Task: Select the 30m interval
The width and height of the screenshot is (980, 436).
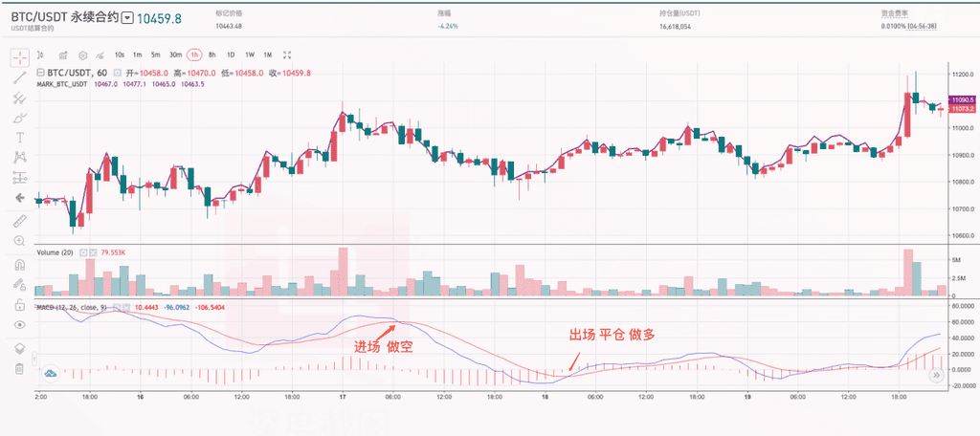Action: point(175,55)
